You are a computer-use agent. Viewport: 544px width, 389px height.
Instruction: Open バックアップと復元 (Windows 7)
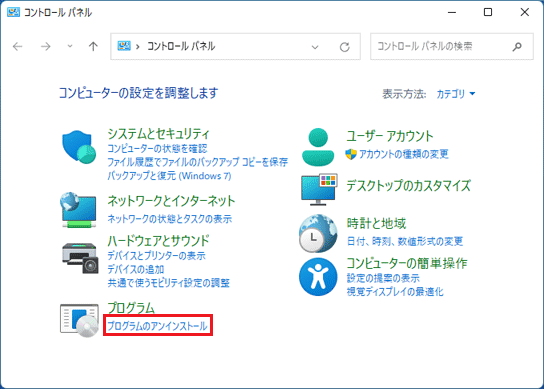coord(169,176)
